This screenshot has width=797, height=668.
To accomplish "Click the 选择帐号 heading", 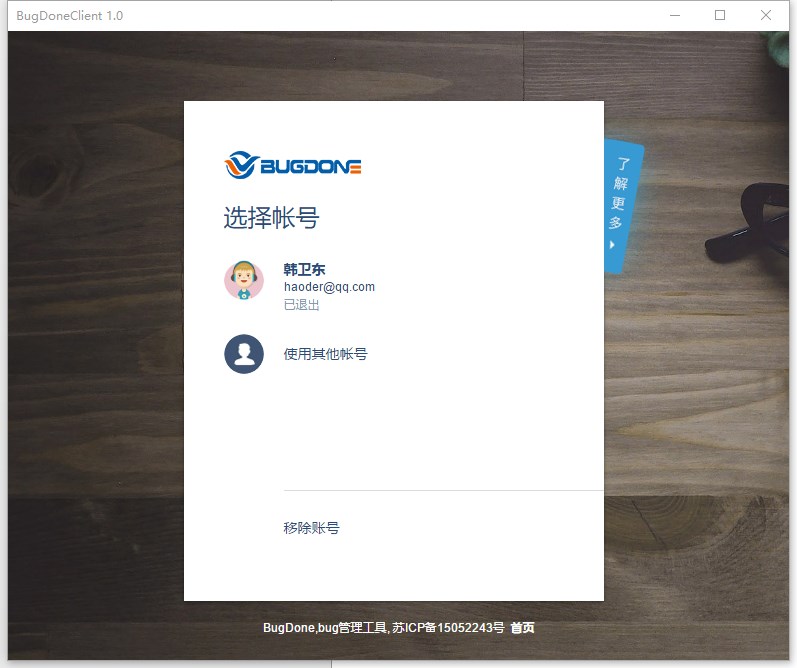I will point(271,218).
